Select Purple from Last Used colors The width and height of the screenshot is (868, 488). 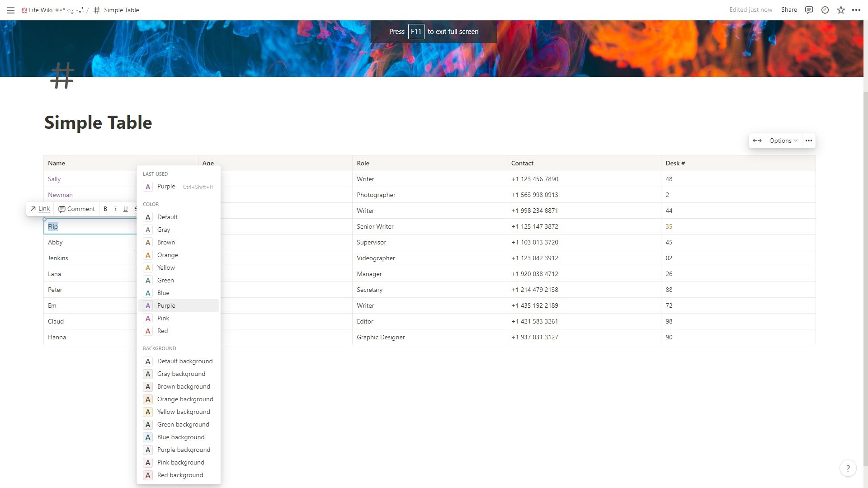(x=166, y=186)
